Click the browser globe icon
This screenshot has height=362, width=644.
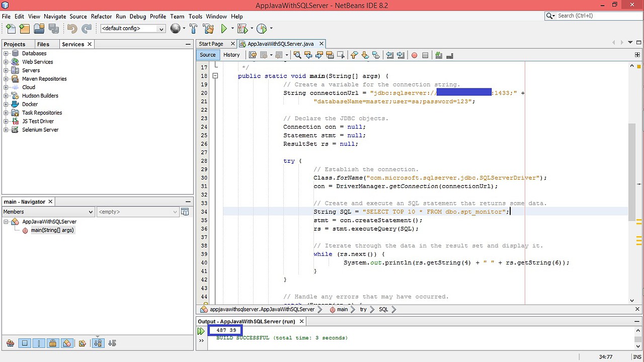pyautogui.click(x=175, y=29)
